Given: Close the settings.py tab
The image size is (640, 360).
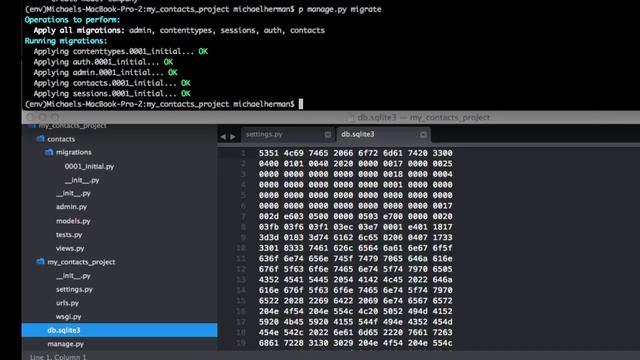Looking at the screenshot, I should pyautogui.click(x=328, y=134).
